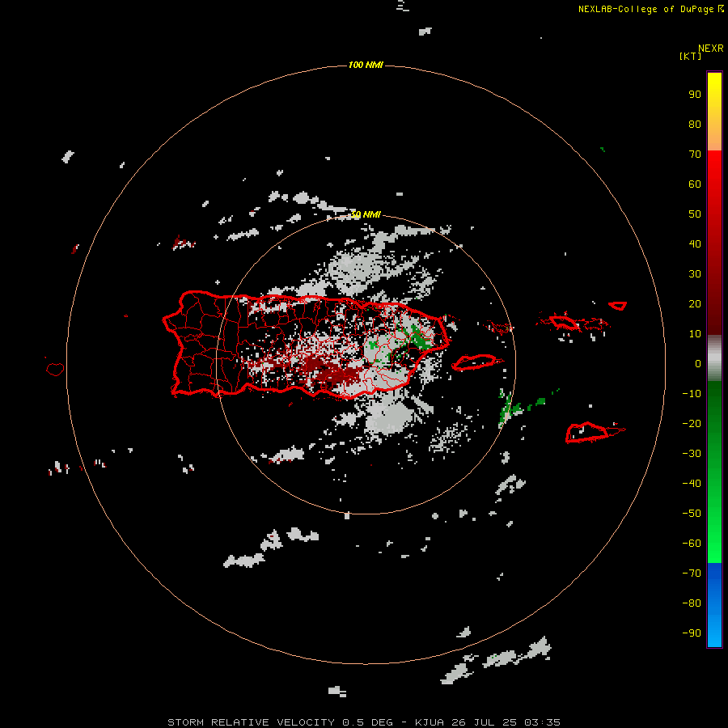This screenshot has height=728, width=728.
Task: Pick the gray zero-velocity segment of the color bar
Action: [714, 358]
